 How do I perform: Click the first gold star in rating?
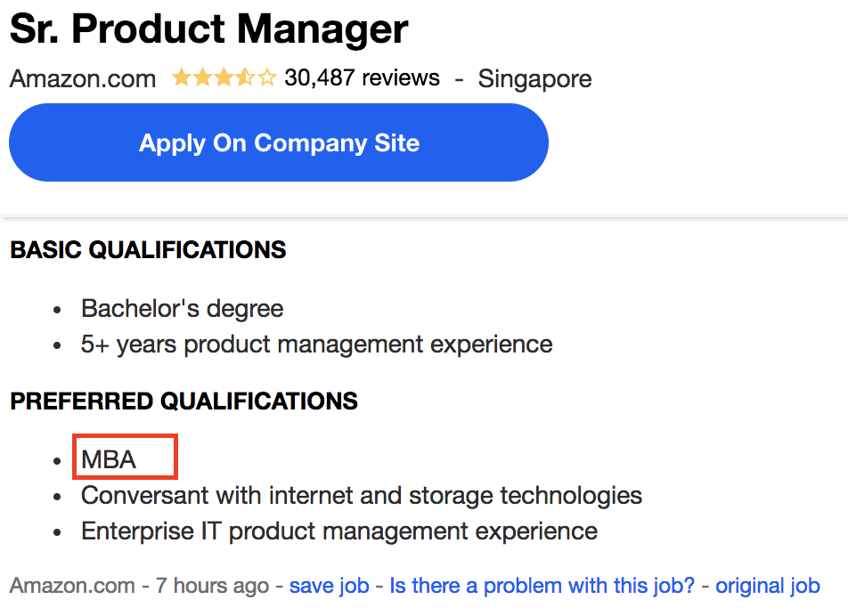point(181,78)
